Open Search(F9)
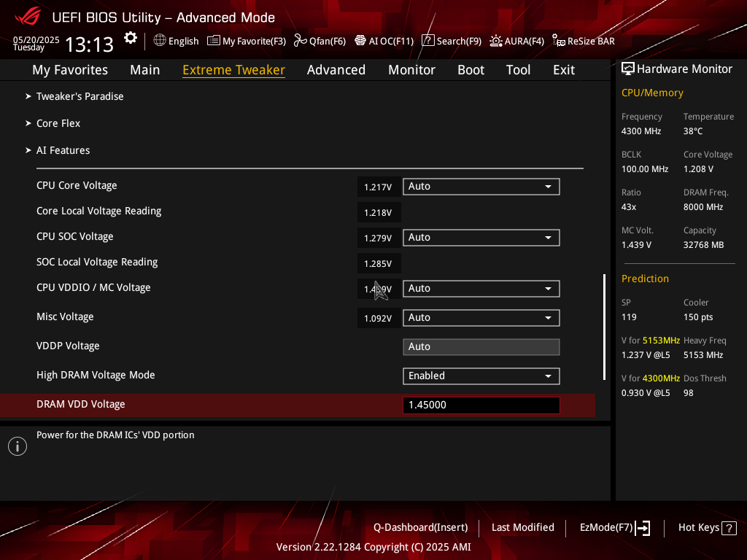Image resolution: width=747 pixels, height=560 pixels. pos(452,41)
